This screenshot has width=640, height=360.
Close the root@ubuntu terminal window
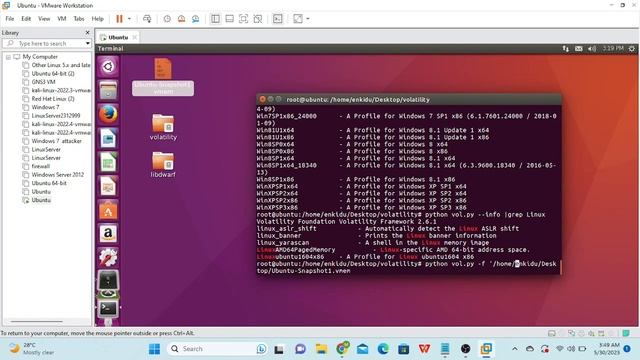point(262,99)
